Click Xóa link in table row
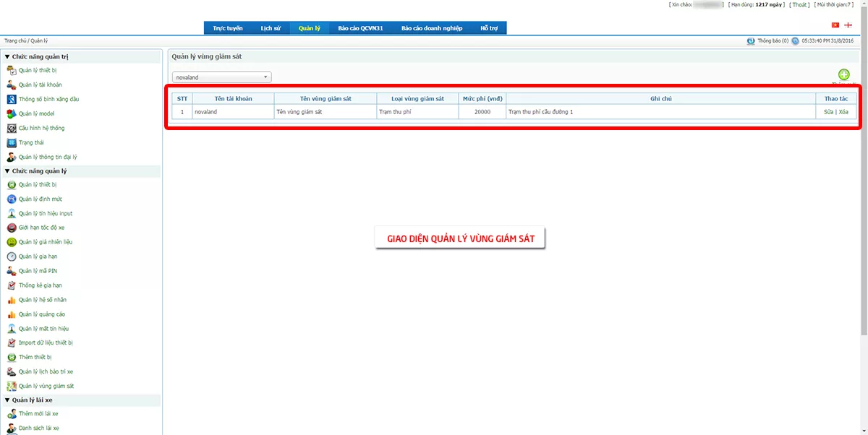This screenshot has width=868, height=435. click(x=843, y=112)
